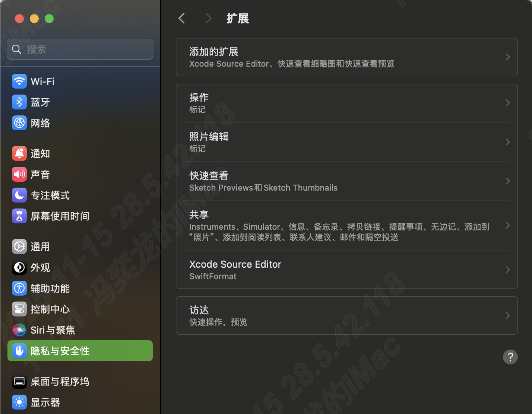Viewport: 532px width, 414px height.
Task: Open the 添加的扩展 section
Action: pyautogui.click(x=346, y=57)
